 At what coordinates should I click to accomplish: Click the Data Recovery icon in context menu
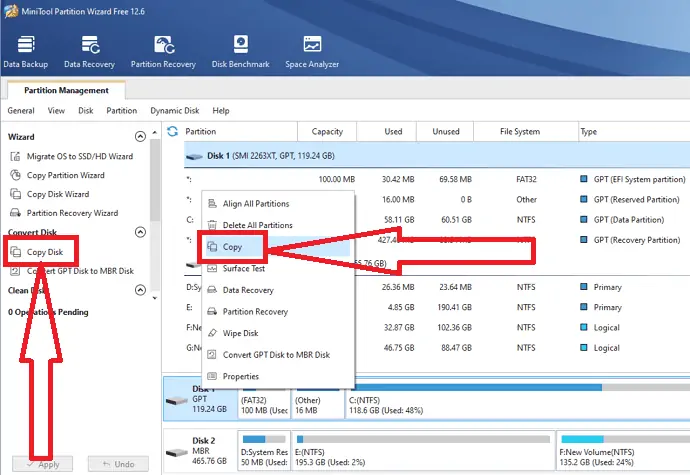(212, 290)
